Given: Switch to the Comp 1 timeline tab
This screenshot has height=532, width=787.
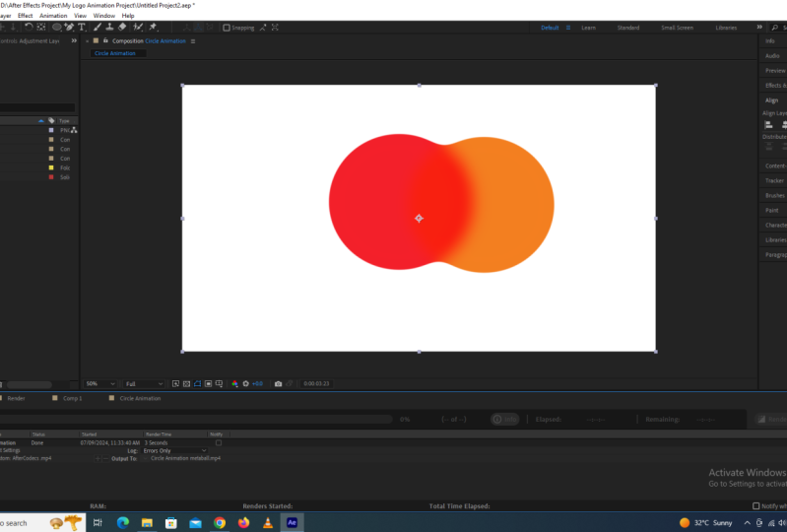Looking at the screenshot, I should (72, 398).
